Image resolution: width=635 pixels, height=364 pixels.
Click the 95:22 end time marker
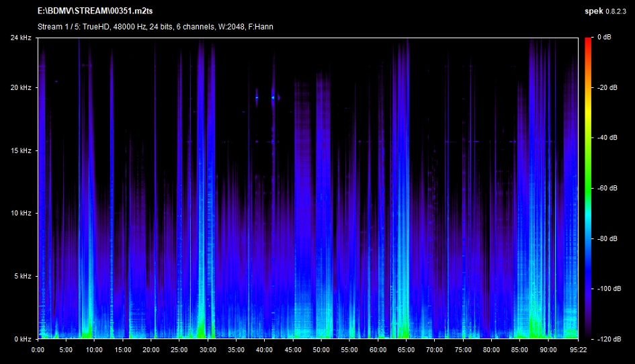[x=577, y=349]
